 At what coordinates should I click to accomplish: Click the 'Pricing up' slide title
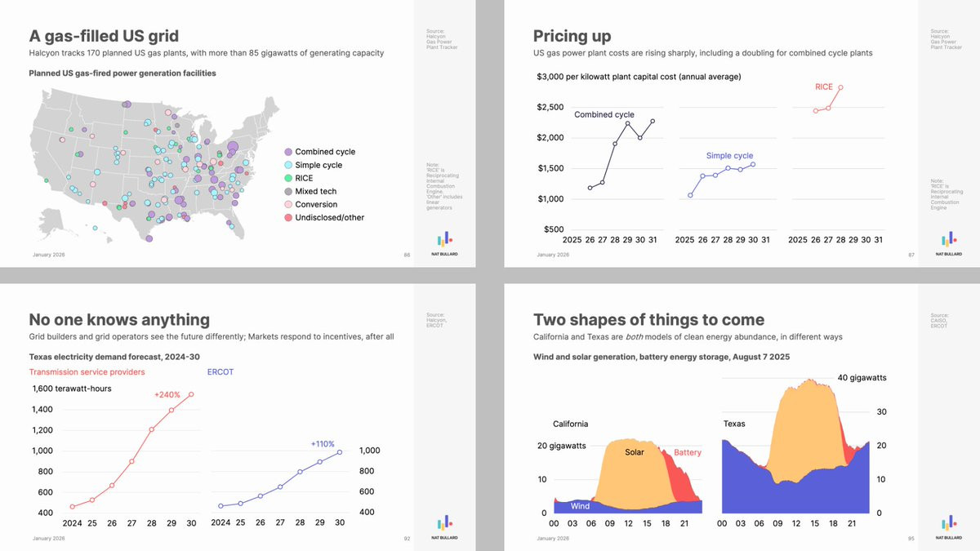pyautogui.click(x=572, y=36)
